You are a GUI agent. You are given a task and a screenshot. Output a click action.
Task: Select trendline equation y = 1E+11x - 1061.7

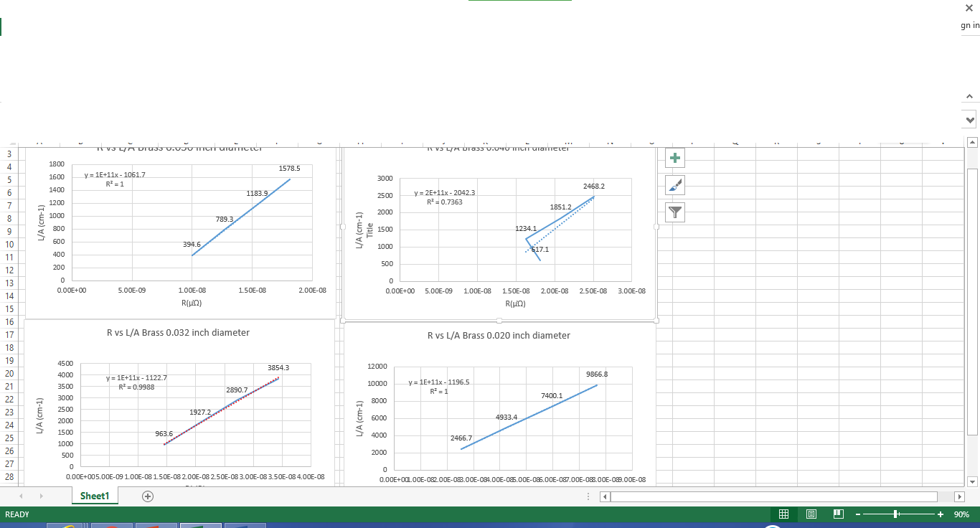pyautogui.click(x=115, y=175)
